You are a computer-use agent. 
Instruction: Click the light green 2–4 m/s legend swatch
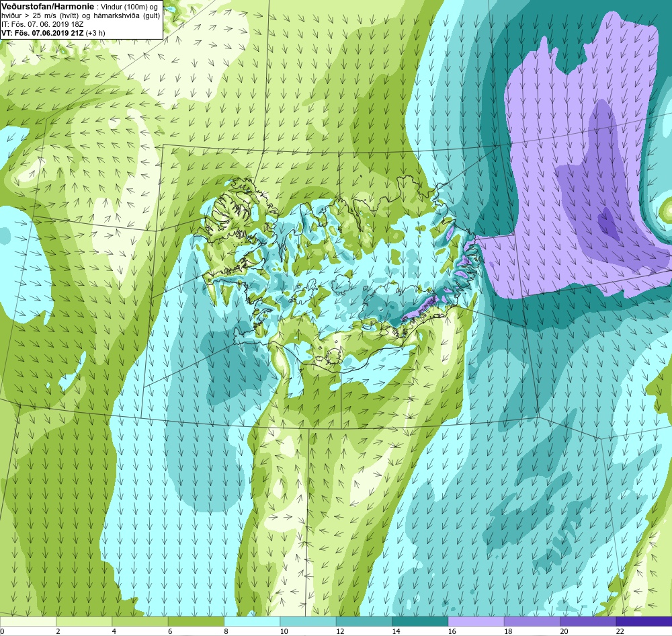pyautogui.click(x=84, y=621)
